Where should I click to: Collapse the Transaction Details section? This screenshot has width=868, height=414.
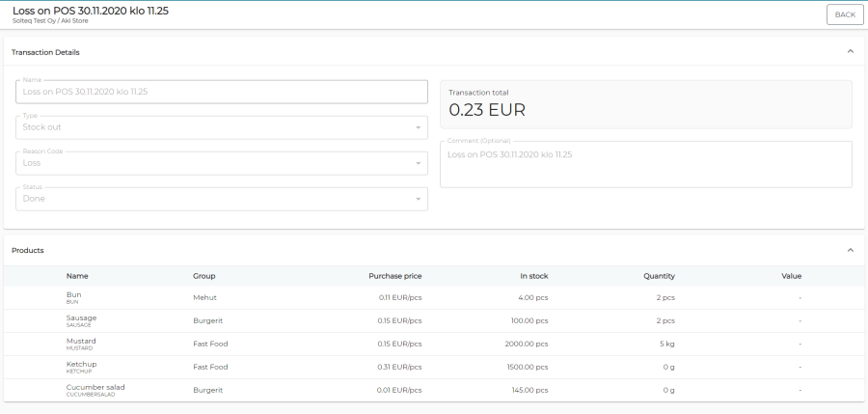[850, 52]
